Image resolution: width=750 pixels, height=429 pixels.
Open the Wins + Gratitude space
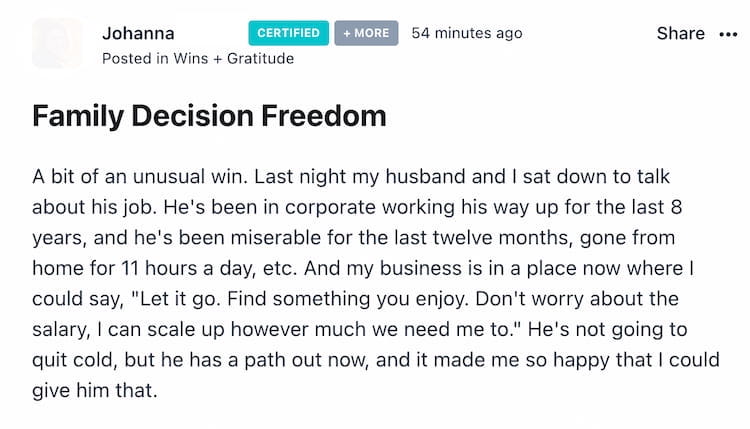coord(233,58)
